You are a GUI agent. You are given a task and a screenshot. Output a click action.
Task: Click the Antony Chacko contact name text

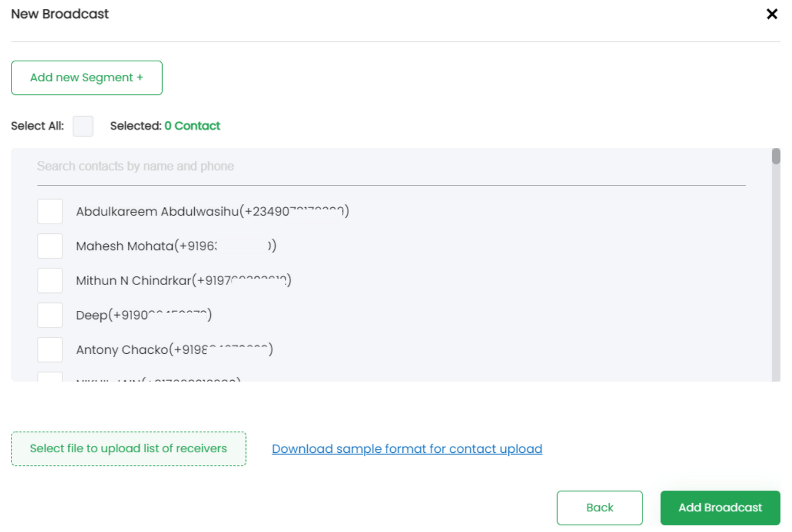tap(122, 350)
